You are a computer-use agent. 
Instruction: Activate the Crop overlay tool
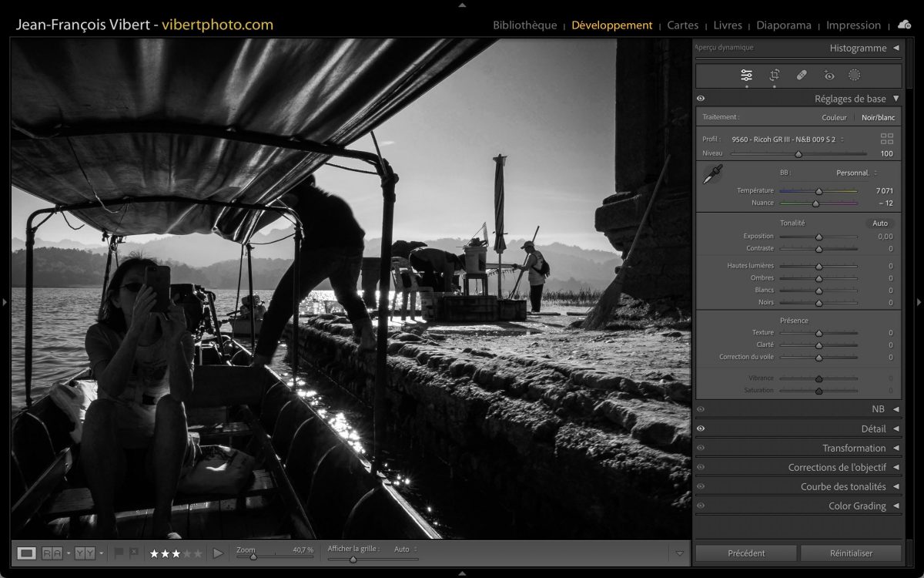(775, 76)
